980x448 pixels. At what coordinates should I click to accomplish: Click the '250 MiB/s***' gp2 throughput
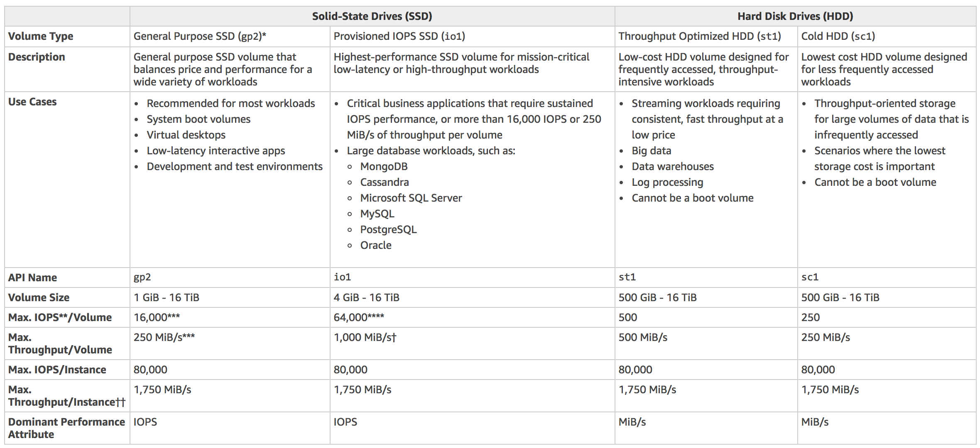(164, 337)
